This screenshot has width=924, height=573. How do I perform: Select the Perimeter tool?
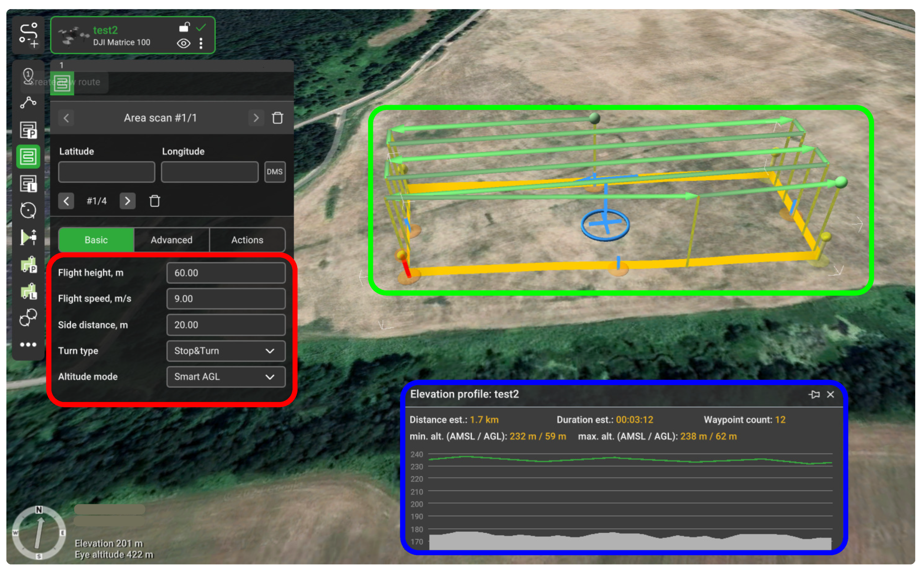click(x=29, y=238)
